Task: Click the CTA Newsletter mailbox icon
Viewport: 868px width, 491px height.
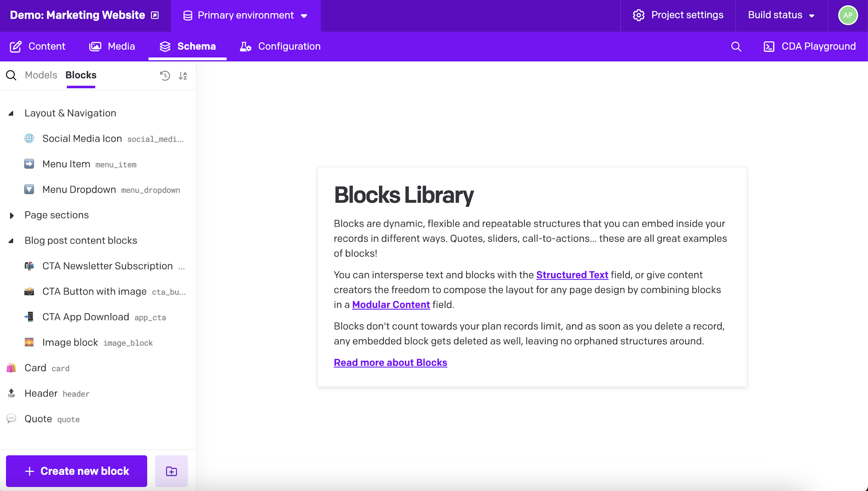Action: pyautogui.click(x=29, y=266)
